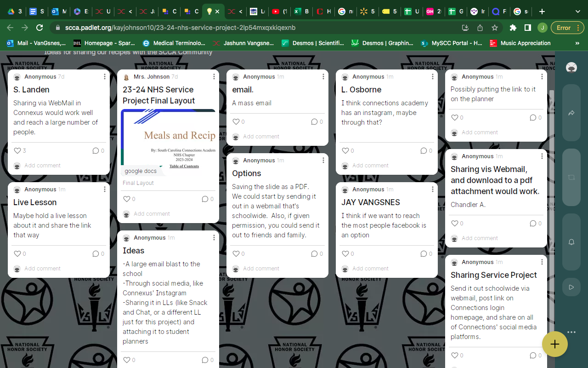588x368 pixels.
Task: Like the L. Osborne post
Action: (345, 150)
